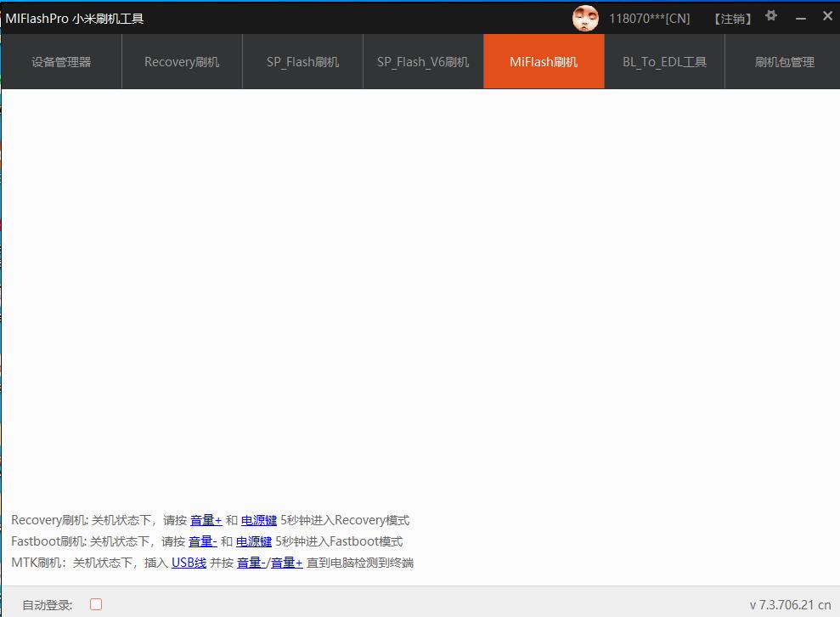Screen dimensions: 840x617
Task: Click the user avatar photo
Action: point(586,18)
